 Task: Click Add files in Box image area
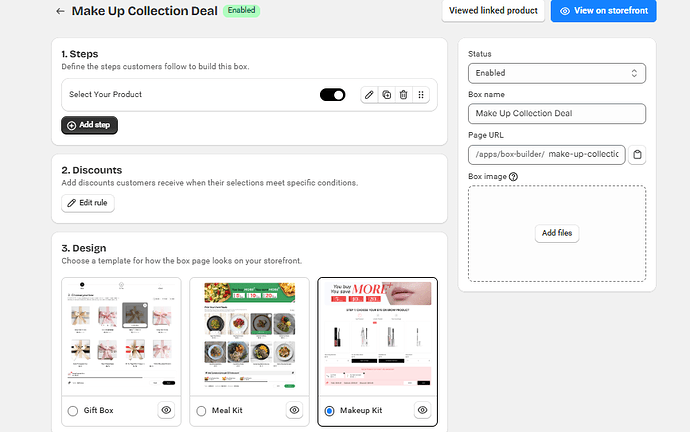click(x=556, y=233)
